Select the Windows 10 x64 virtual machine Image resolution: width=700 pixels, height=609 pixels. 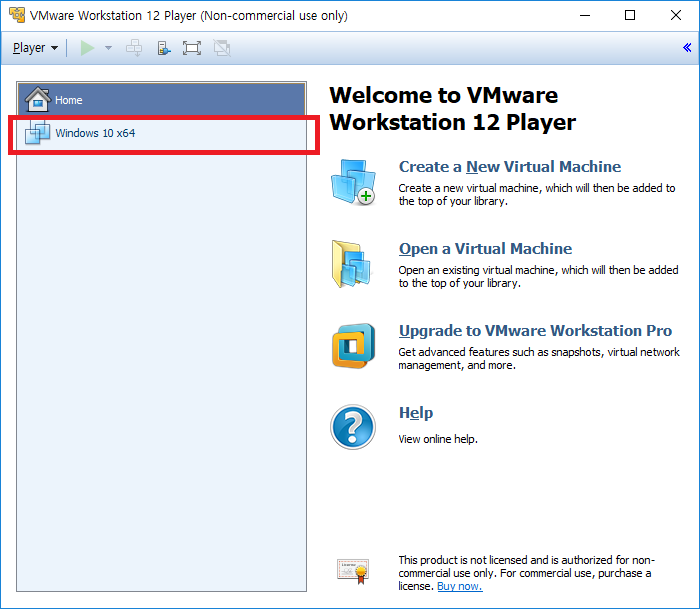(x=162, y=133)
